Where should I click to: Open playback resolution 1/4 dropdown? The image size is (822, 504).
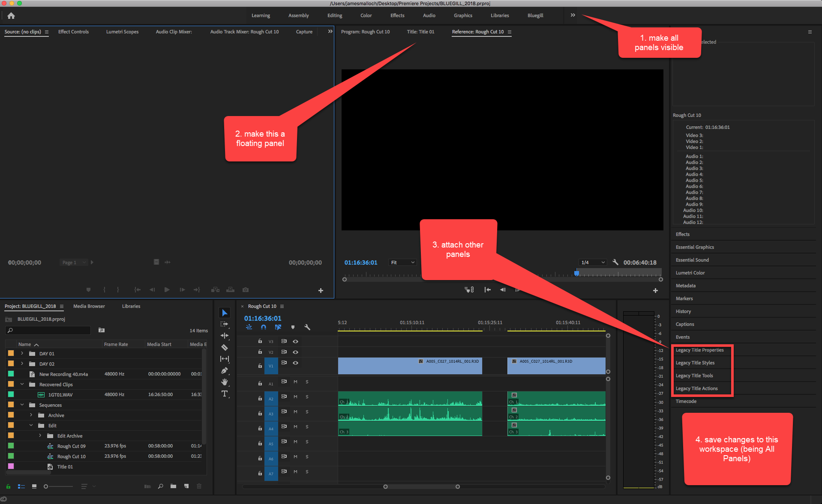tap(593, 262)
